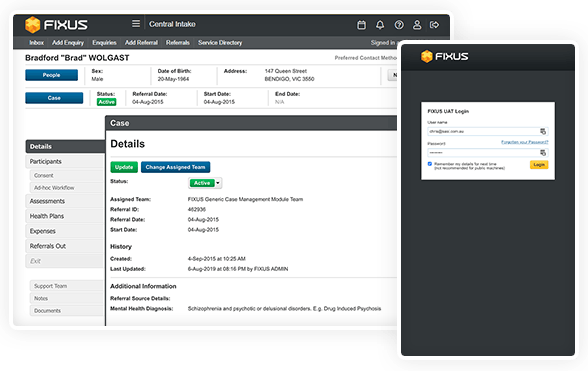The height and width of the screenshot is (371, 588).
Task: Open Add Enquiry in navigation bar
Action: pos(68,43)
